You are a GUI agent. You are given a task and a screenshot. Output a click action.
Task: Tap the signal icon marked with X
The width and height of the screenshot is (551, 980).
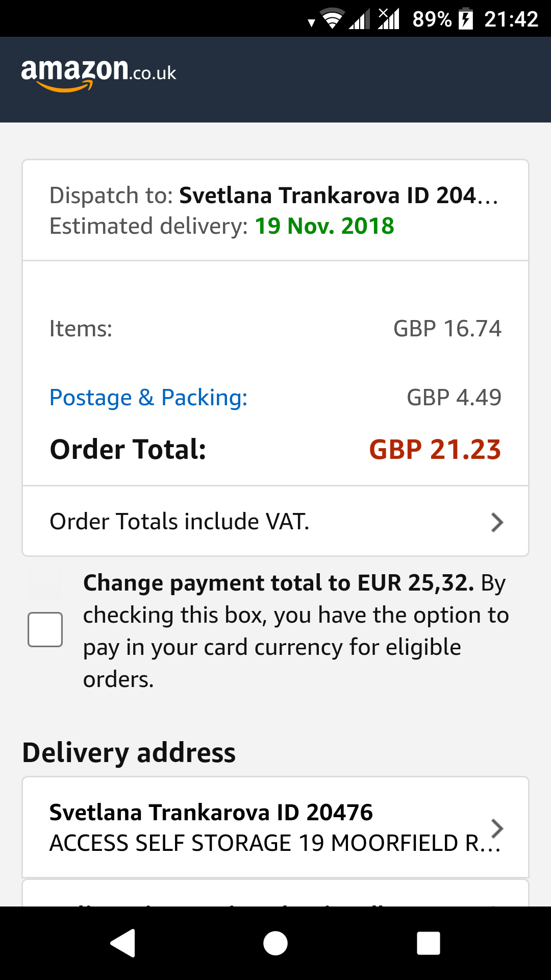[x=388, y=19]
